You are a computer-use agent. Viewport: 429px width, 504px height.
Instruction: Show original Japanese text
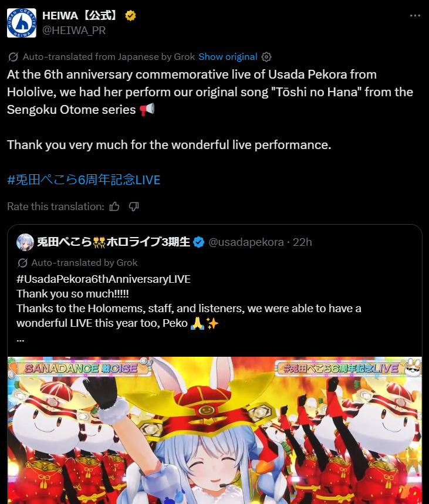tap(228, 56)
